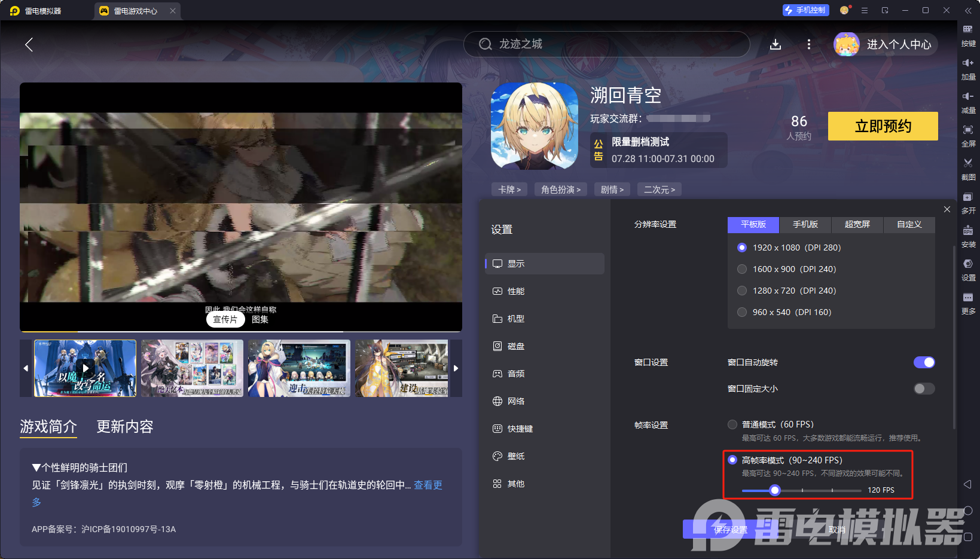The image size is (980, 559).
Task: Click the 按键 keymapping icon in sidebar
Action: (x=968, y=29)
